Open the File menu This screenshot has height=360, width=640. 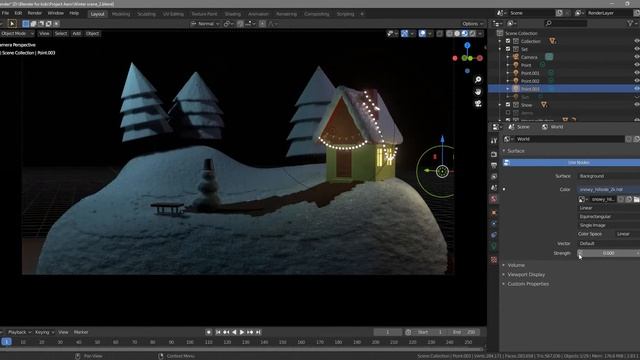5,13
